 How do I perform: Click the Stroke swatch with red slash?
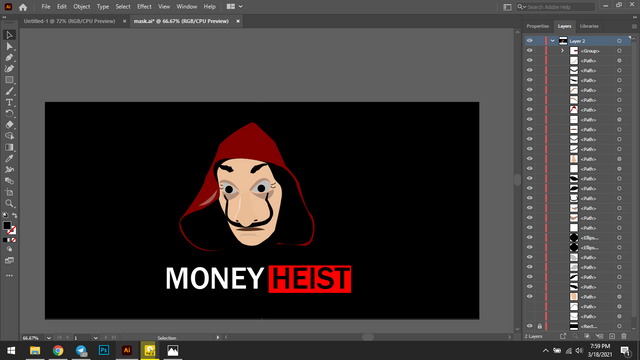point(12,230)
